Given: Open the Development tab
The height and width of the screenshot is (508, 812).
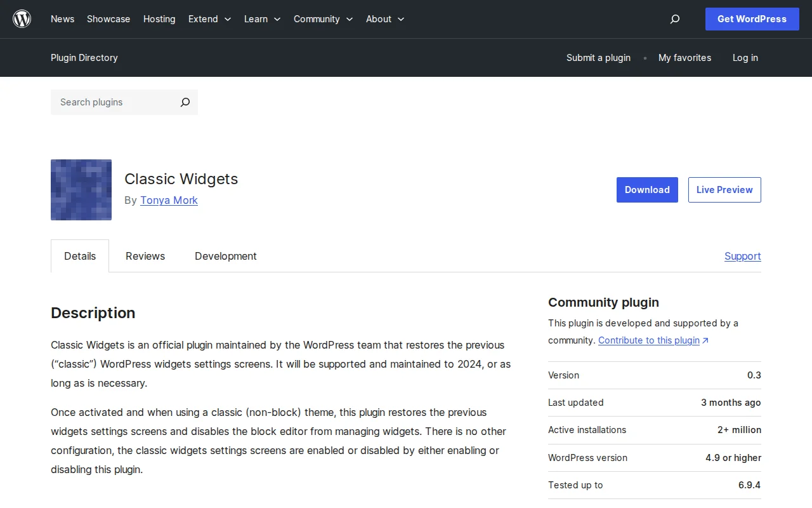Looking at the screenshot, I should (225, 256).
